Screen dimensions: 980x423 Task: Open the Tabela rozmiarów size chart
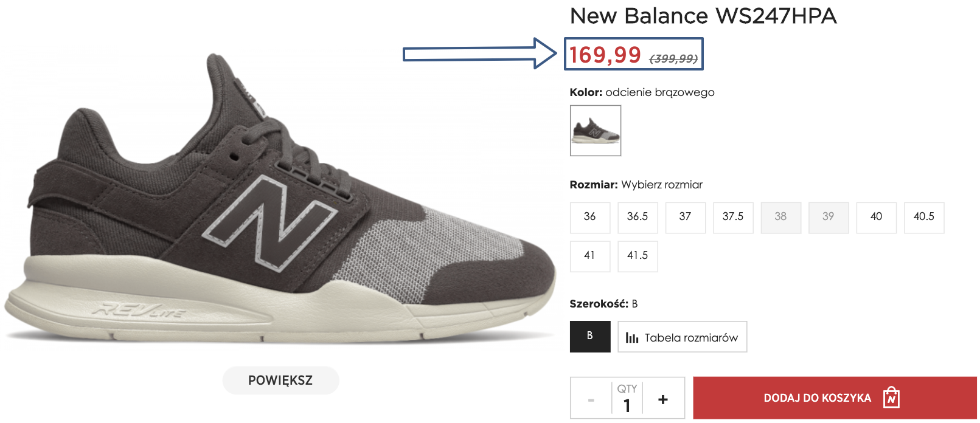pos(683,337)
